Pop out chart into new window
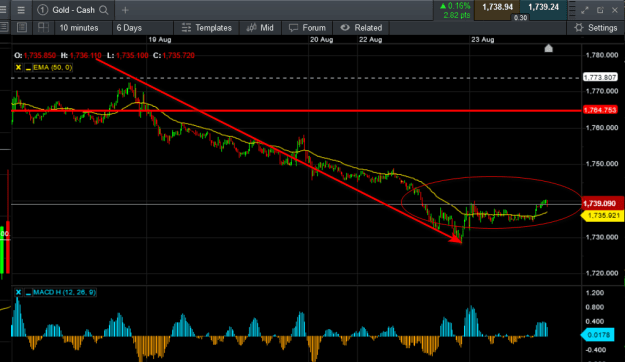Image resolution: width=625 pixels, height=362 pixels. (x=600, y=10)
